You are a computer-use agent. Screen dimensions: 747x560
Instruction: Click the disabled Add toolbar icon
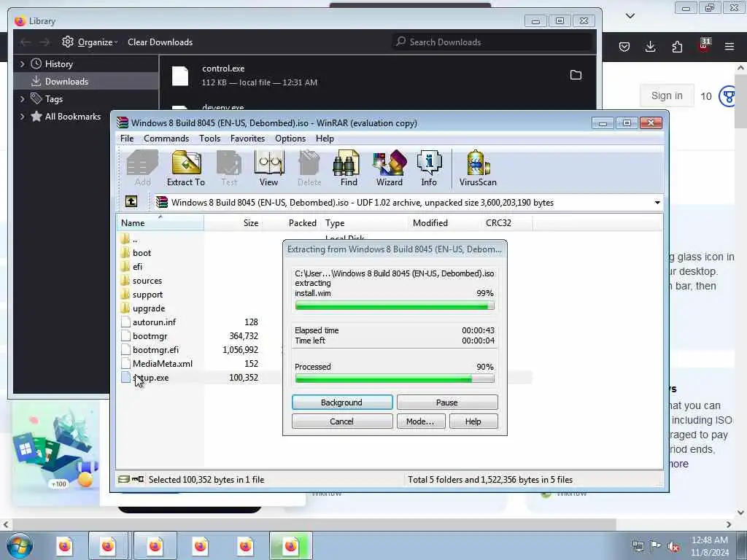tap(142, 168)
